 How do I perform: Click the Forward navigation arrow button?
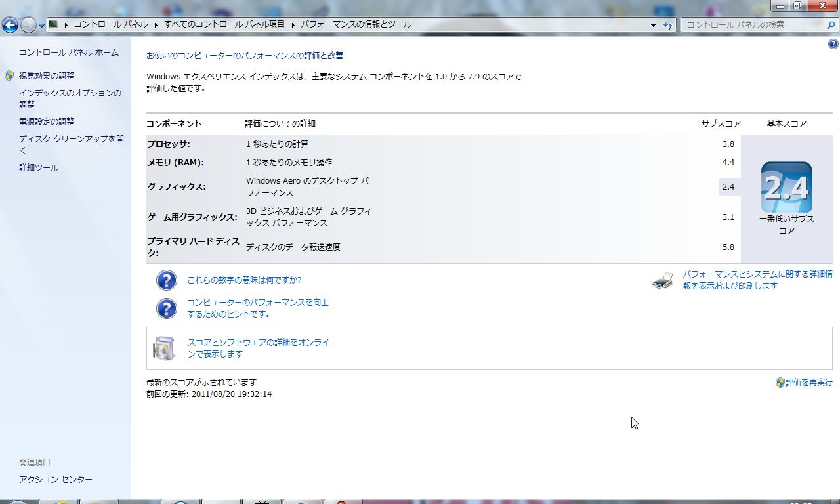[28, 26]
